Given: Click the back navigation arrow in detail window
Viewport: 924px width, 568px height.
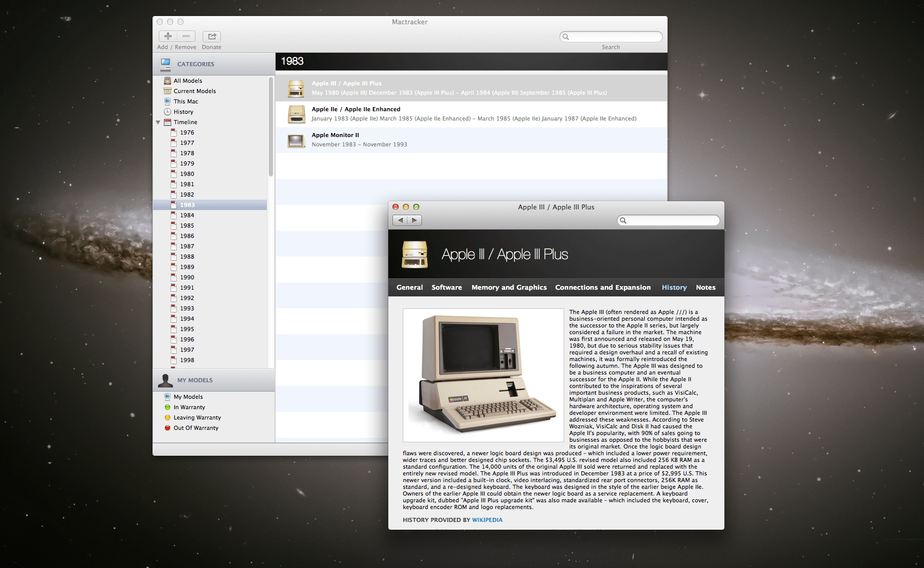Looking at the screenshot, I should tap(400, 220).
